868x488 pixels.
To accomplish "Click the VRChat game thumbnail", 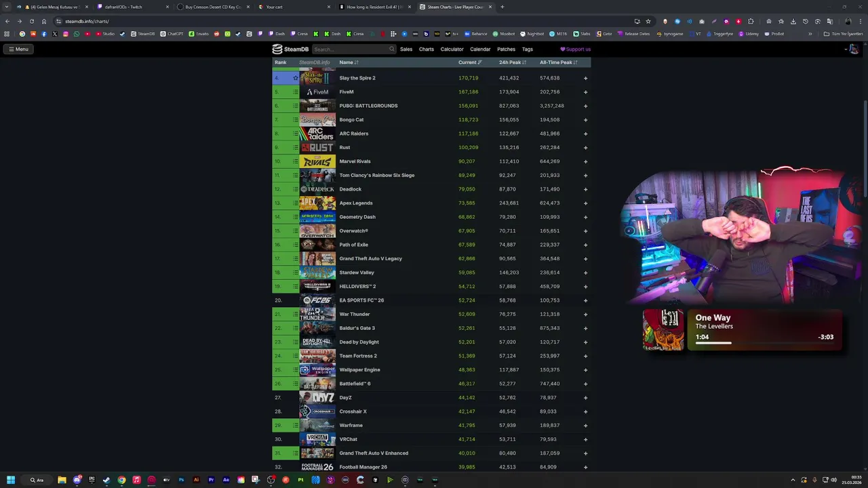I will pyautogui.click(x=317, y=439).
